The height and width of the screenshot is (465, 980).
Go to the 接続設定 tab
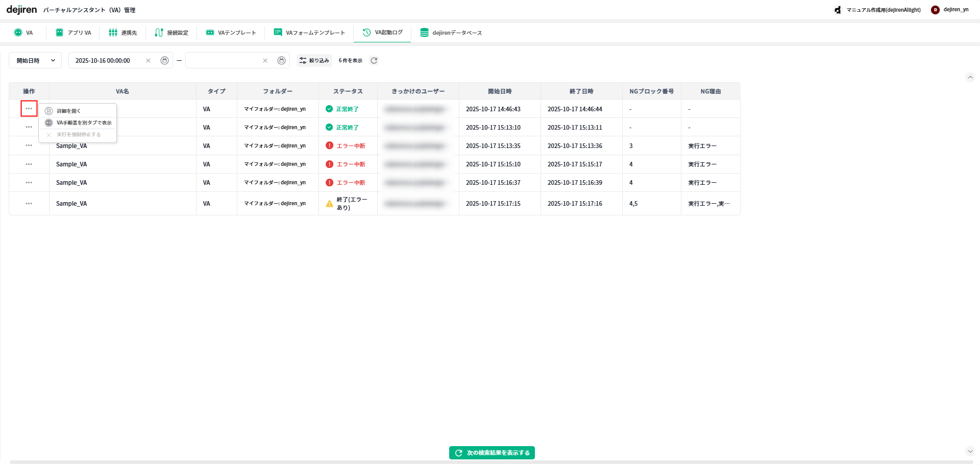point(171,33)
